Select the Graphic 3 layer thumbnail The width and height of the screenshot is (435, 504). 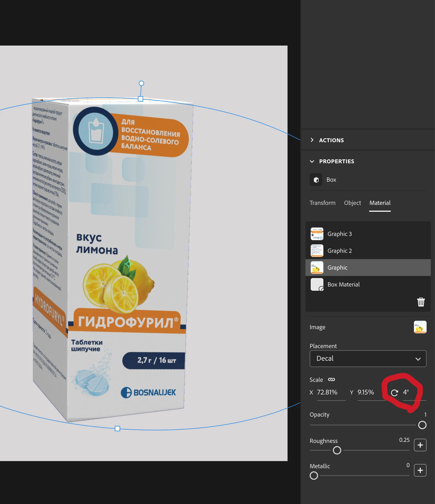click(x=317, y=234)
